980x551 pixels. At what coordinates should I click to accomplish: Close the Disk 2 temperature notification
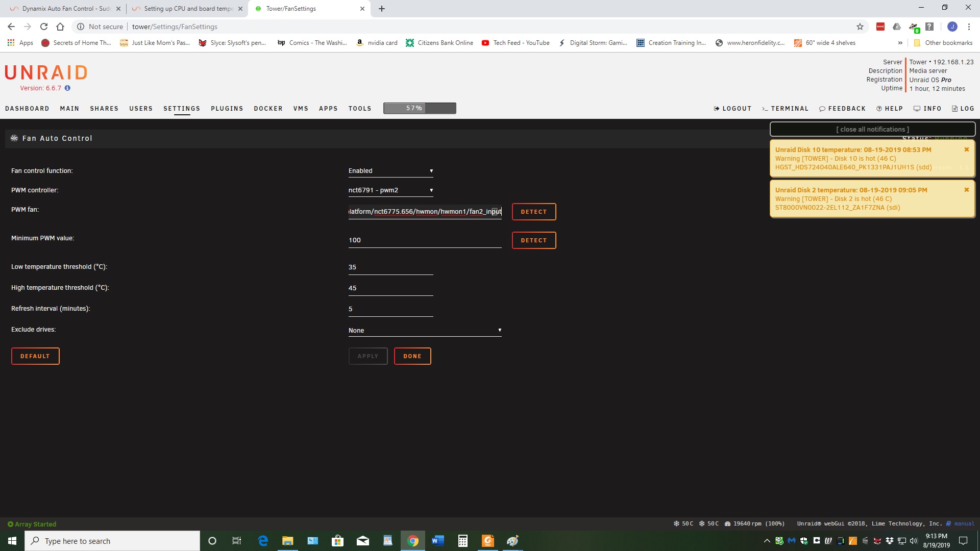tap(966, 190)
